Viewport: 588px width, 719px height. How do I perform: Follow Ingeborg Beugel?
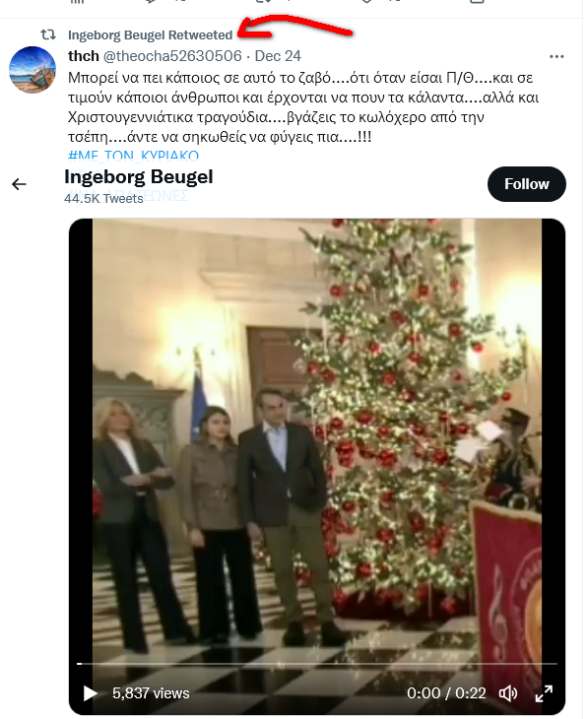(x=527, y=184)
